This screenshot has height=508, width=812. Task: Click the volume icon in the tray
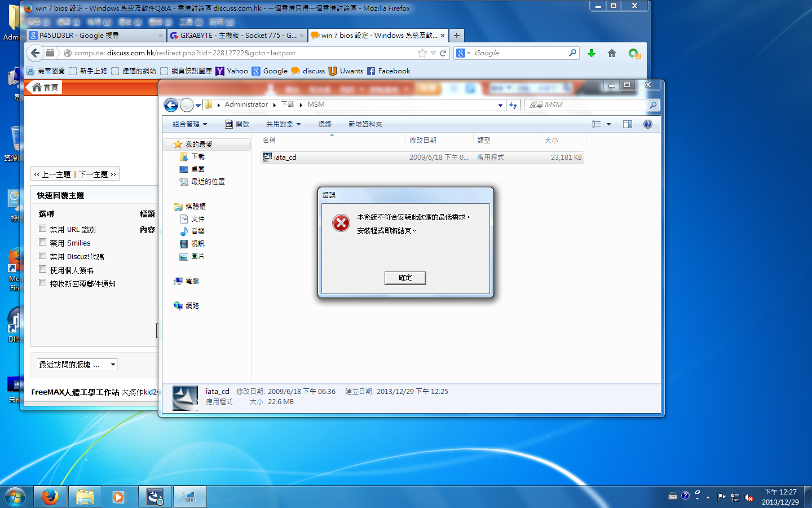coord(749,497)
